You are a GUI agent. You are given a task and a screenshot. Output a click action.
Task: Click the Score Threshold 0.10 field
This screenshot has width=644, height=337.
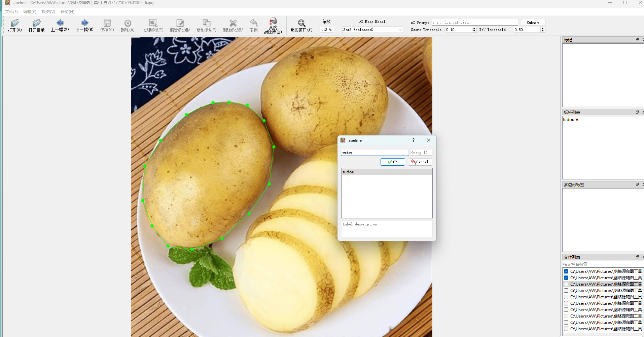(459, 30)
